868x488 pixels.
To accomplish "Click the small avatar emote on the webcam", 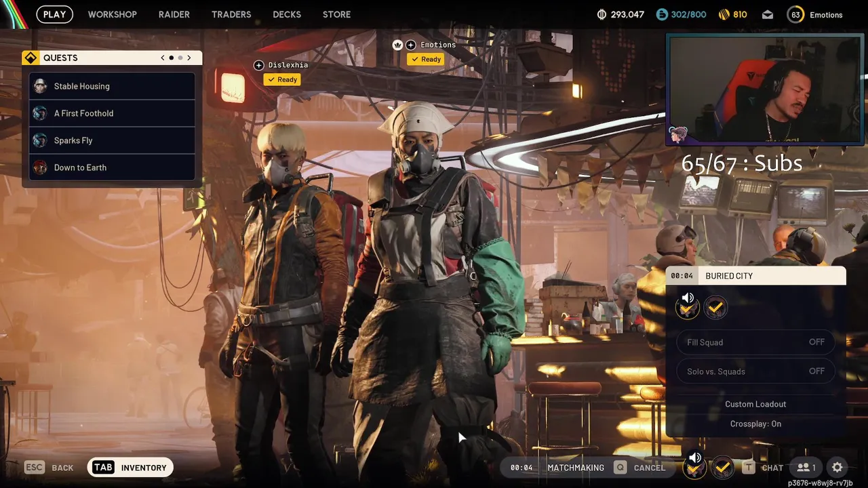I will pyautogui.click(x=678, y=134).
